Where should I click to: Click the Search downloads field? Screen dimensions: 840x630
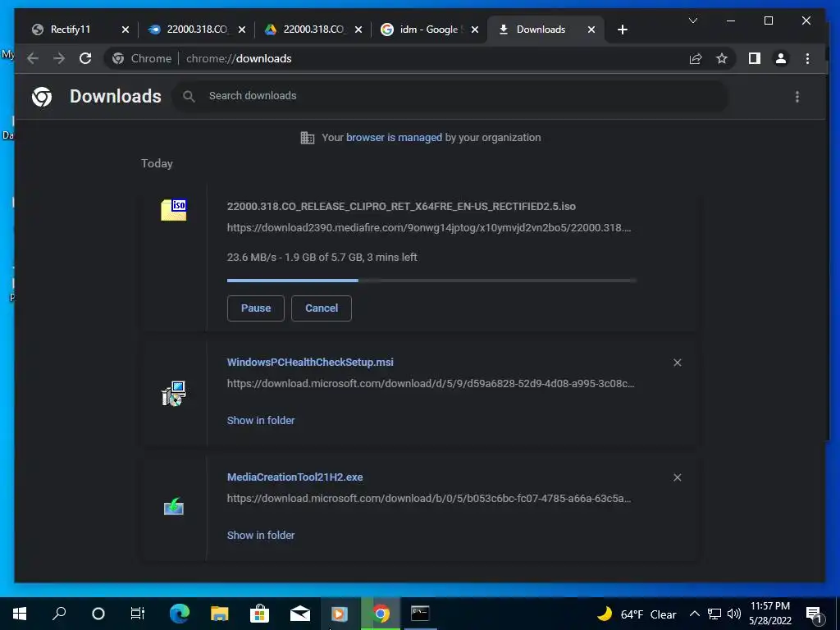click(450, 96)
